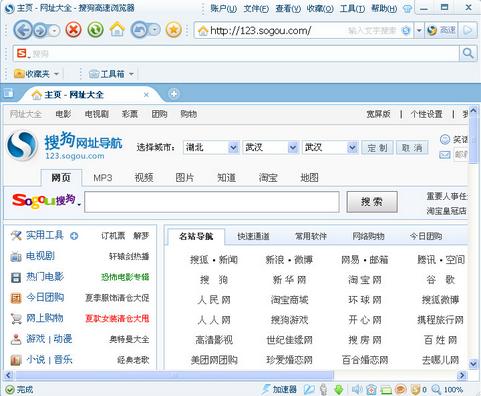Image resolution: width=481 pixels, height=396 pixels.
Task: Click the horizontal scrollbar thumb
Action: (x=173, y=375)
